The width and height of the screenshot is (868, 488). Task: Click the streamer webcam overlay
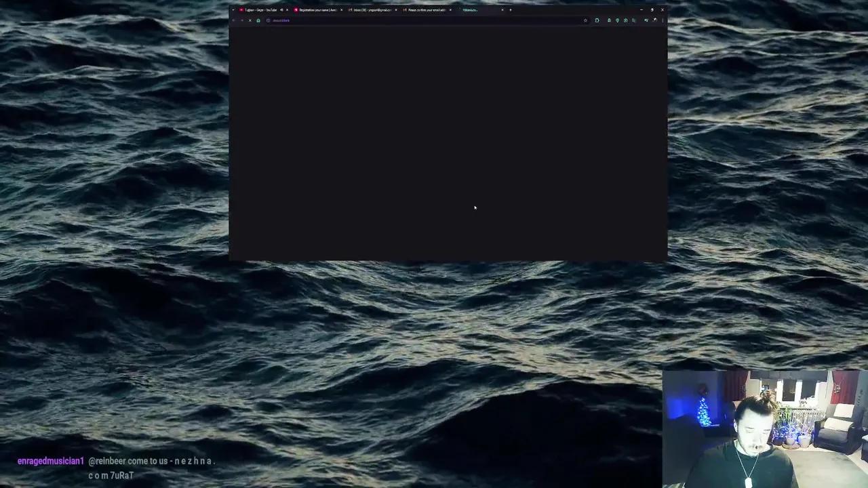(765, 428)
